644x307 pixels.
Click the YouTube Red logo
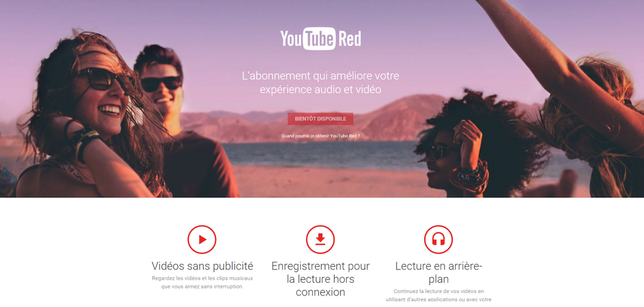[x=321, y=39]
